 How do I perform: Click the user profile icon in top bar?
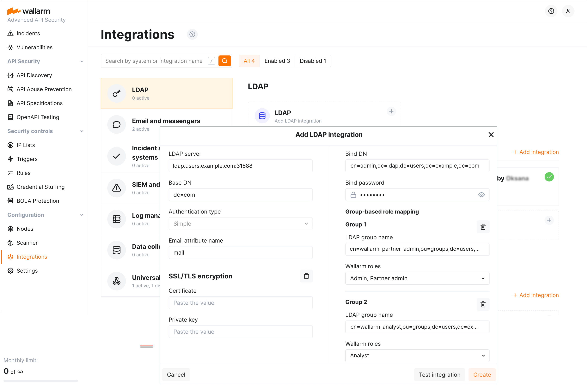568,11
